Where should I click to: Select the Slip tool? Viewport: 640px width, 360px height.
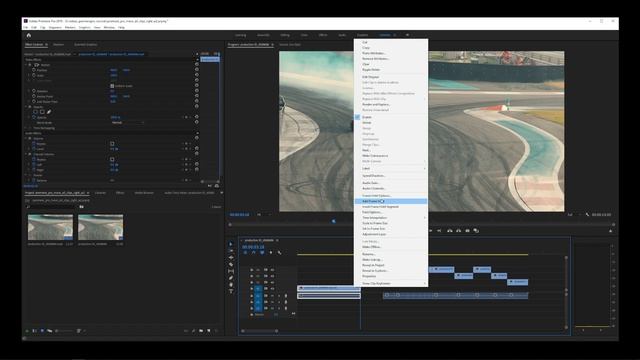(x=231, y=271)
